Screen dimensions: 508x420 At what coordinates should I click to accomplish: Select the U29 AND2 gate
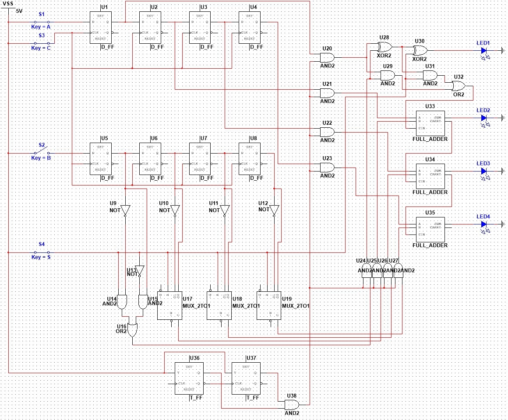coord(388,75)
